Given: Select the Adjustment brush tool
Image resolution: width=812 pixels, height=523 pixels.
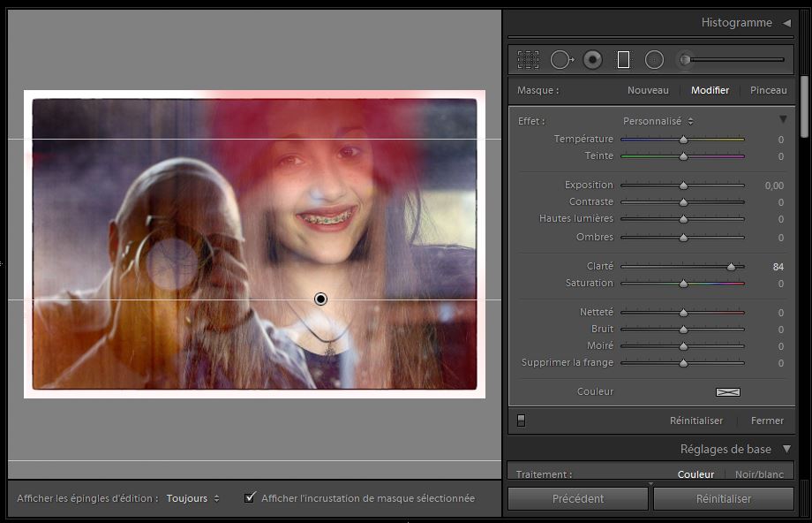Looking at the screenshot, I should point(685,59).
